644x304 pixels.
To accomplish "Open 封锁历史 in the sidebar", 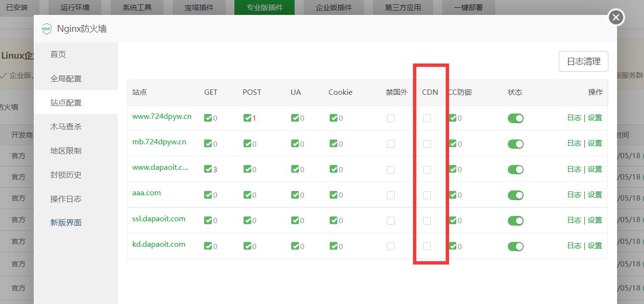I will [66, 175].
